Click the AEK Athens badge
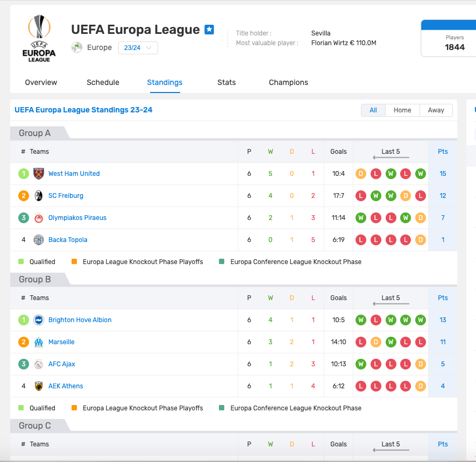 pos(39,386)
